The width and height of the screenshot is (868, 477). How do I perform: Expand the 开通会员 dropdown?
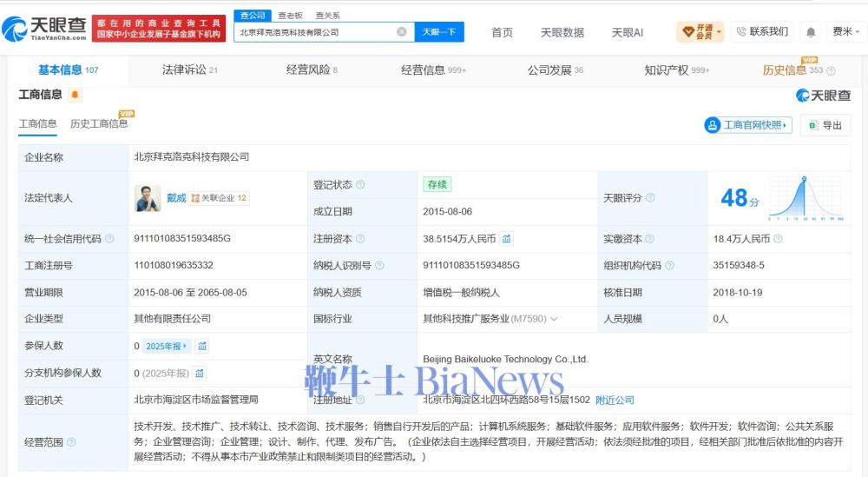coord(700,32)
